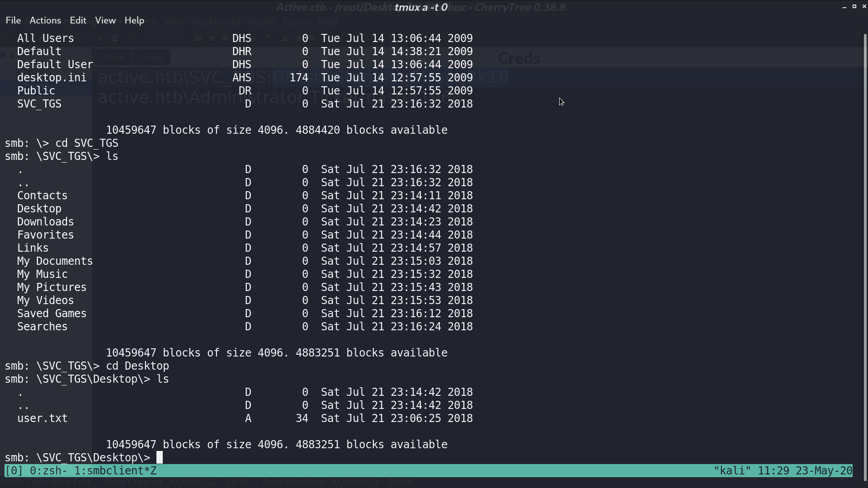Viewport: 868px width, 488px height.
Task: Maximize the terminal window
Action: 854,6
